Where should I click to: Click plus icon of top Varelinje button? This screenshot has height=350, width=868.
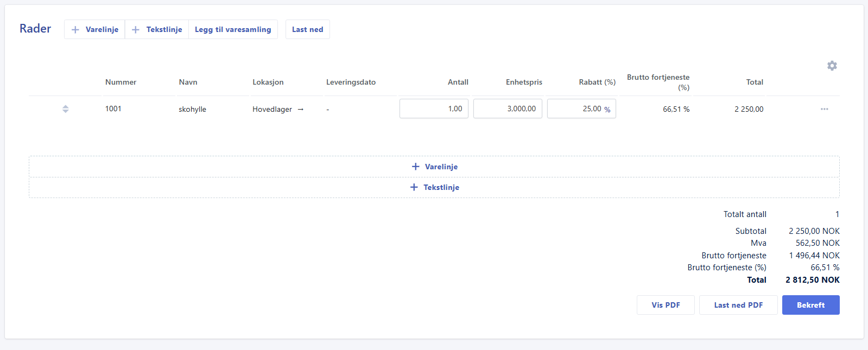(75, 30)
